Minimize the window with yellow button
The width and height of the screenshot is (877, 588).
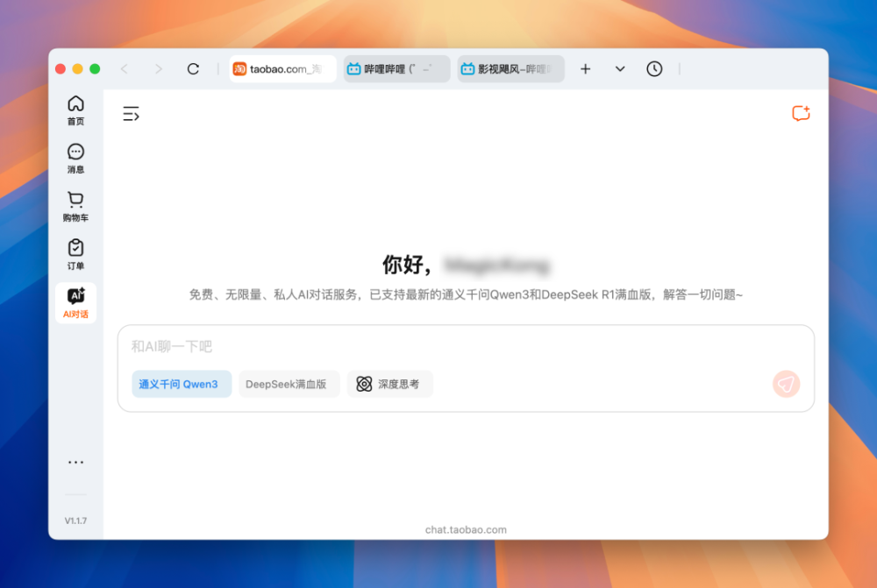[x=78, y=68]
